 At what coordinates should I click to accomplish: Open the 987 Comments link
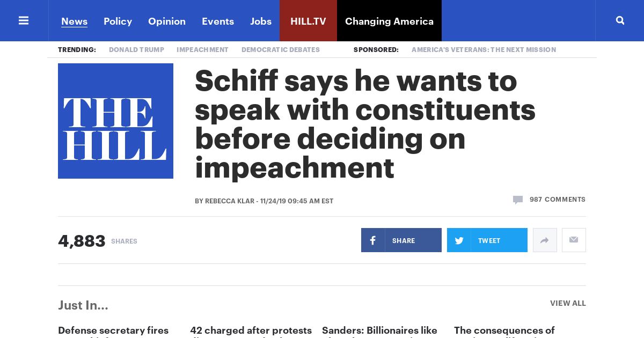(558, 199)
